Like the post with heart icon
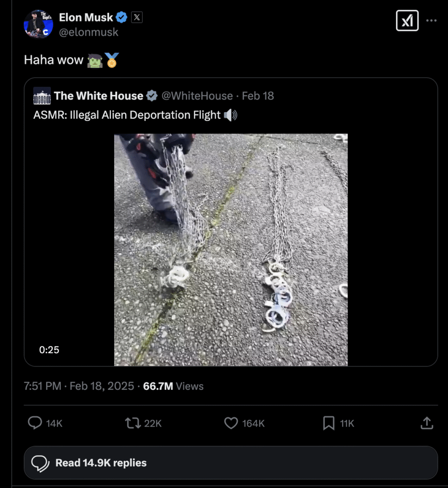448x488 pixels. pyautogui.click(x=231, y=423)
